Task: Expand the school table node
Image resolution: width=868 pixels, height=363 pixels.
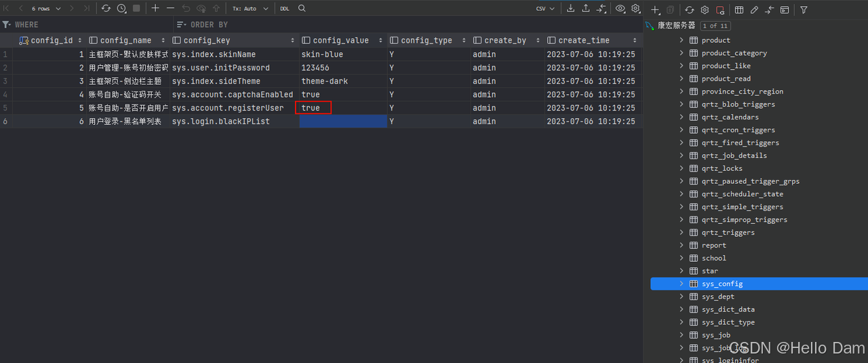Action: (x=682, y=258)
